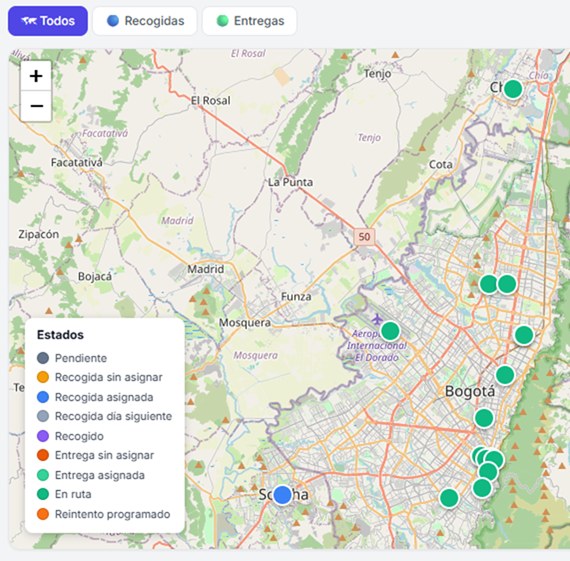The image size is (570, 561).
Task: Click the Entrega asignada legend label
Action: 100,475
